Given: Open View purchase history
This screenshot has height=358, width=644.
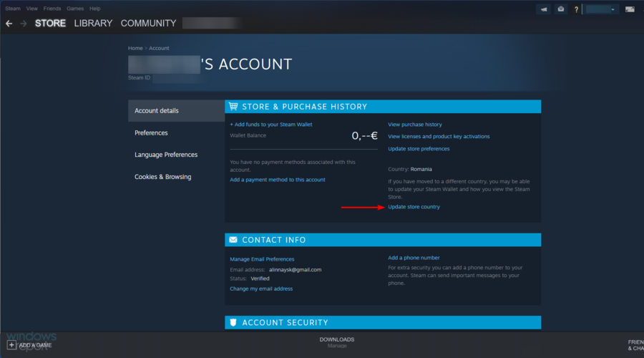Looking at the screenshot, I should pos(415,125).
